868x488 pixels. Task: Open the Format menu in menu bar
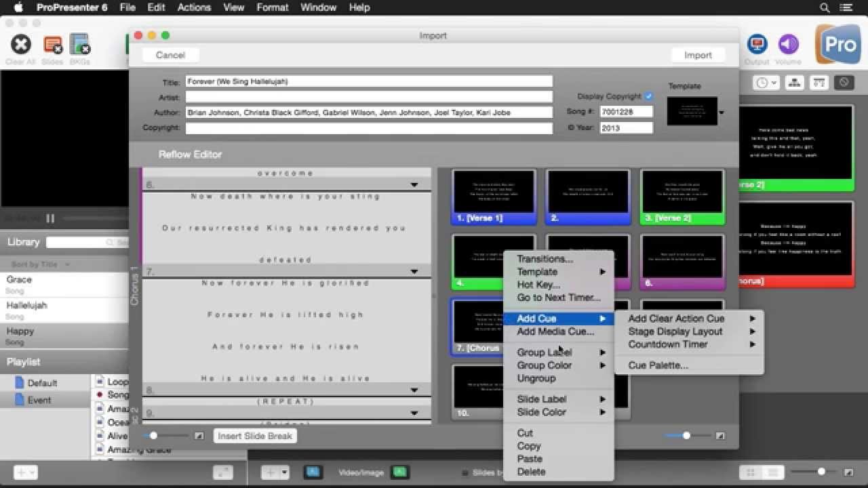point(272,7)
